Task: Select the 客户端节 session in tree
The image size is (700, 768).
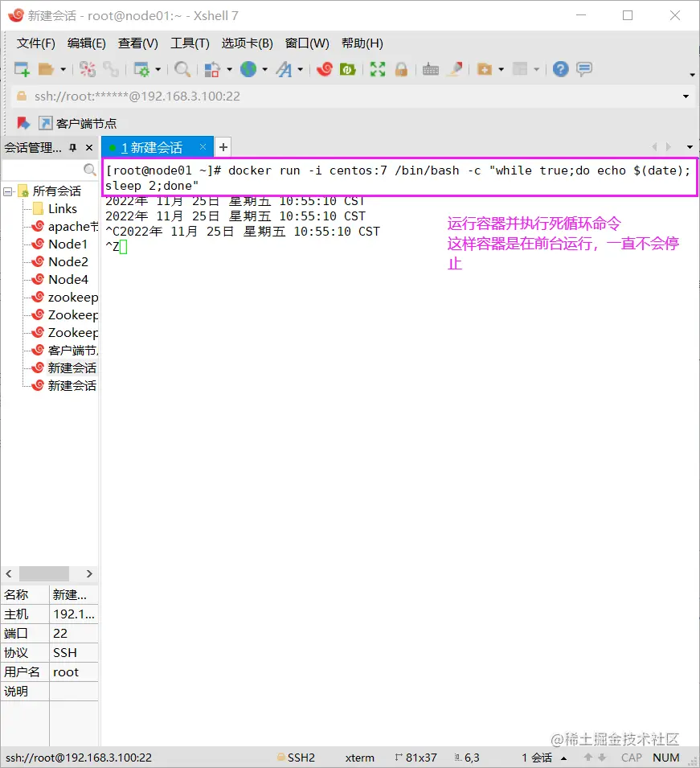Action: 64,350
